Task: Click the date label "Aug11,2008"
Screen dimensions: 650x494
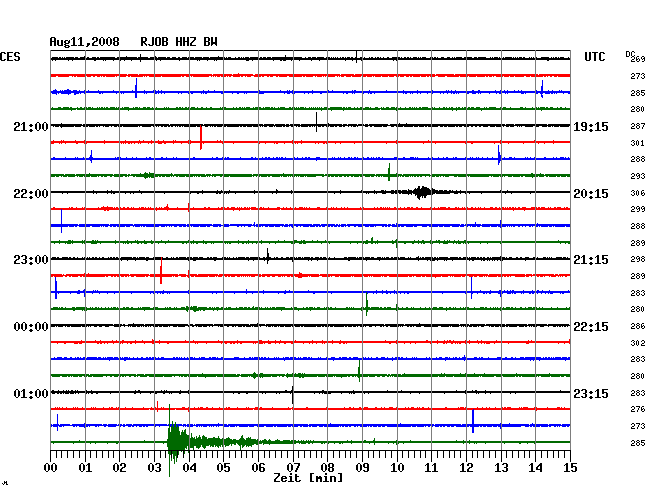Action: (x=84, y=42)
